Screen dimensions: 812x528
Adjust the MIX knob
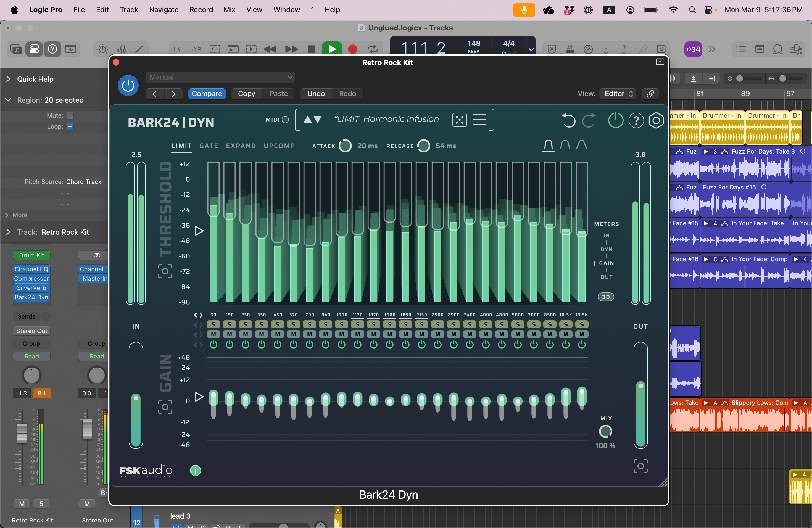click(606, 431)
